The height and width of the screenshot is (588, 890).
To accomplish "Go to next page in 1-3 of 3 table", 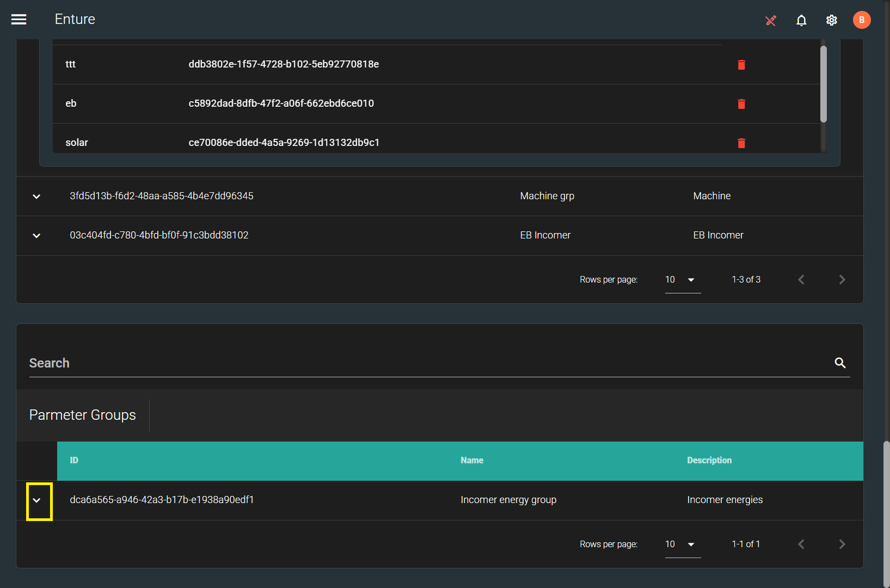I will pyautogui.click(x=842, y=280).
